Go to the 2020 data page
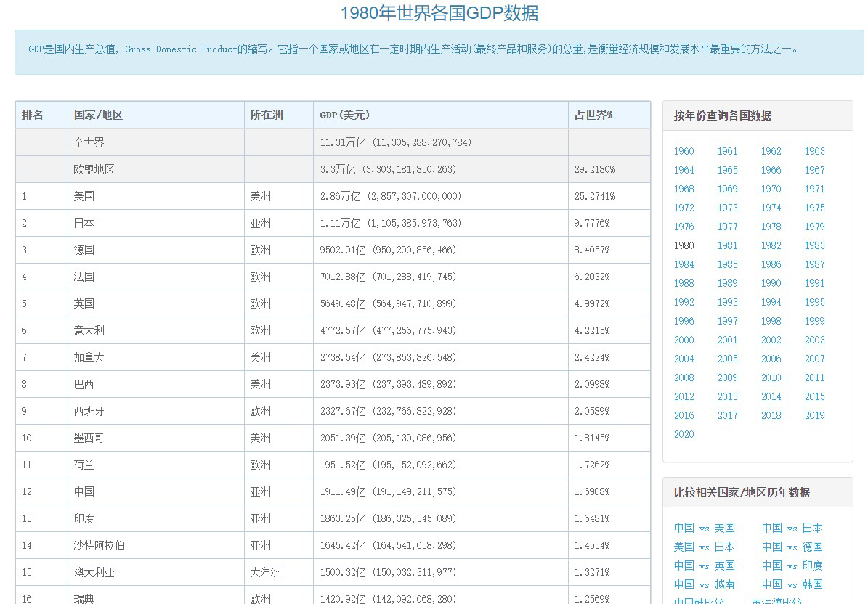The width and height of the screenshot is (868, 604). pyautogui.click(x=684, y=434)
